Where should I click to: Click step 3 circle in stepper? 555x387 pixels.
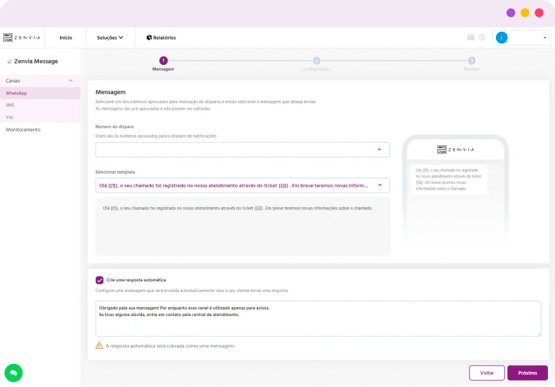(471, 61)
